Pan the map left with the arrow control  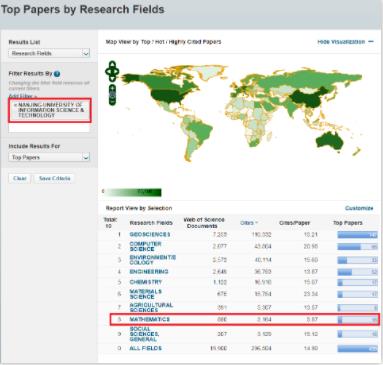[x=108, y=71]
